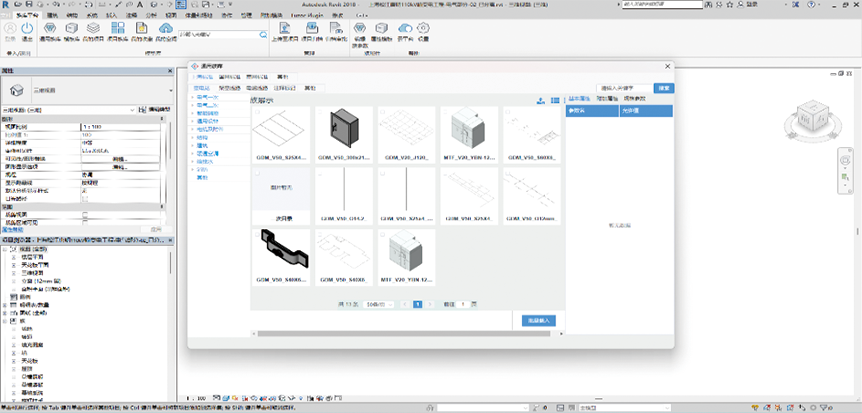Tick the checkbox on the first GDM_V50 thumbnail
The height and width of the screenshot is (413, 862).
tap(256, 112)
